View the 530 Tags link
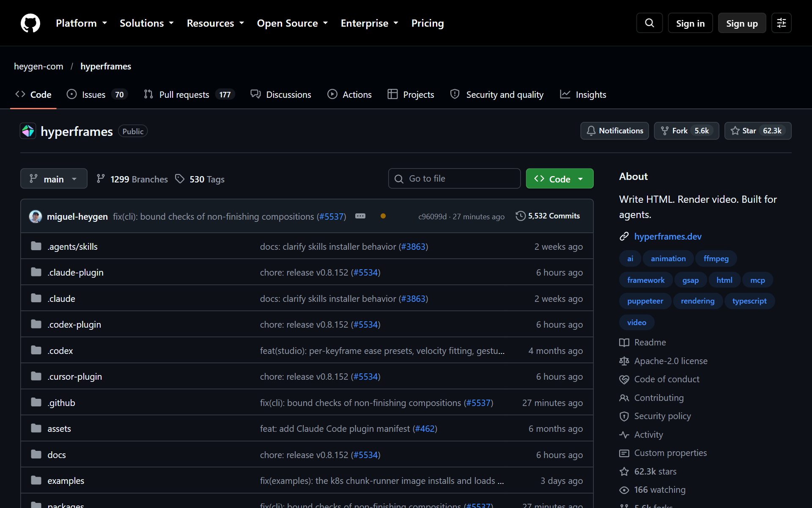Viewport: 812px width, 508px height. click(200, 179)
